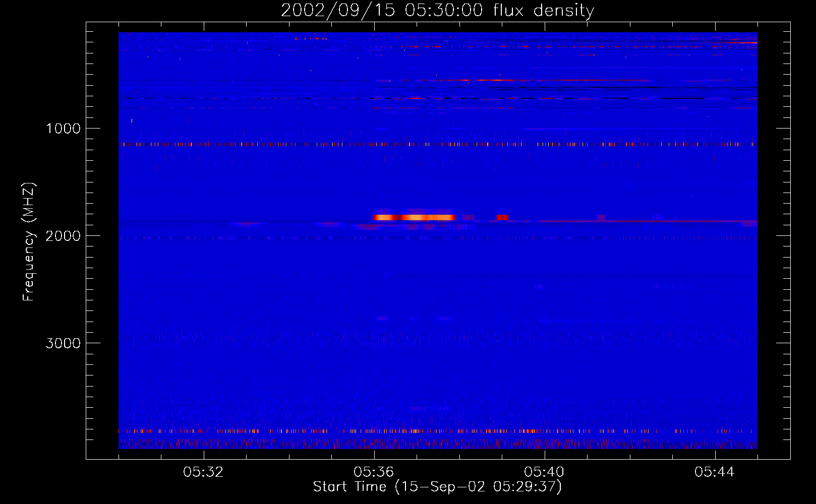Click the "Start Time (15-Sep-02 05:29:37)" label
The width and height of the screenshot is (816, 504).
pyautogui.click(x=437, y=487)
